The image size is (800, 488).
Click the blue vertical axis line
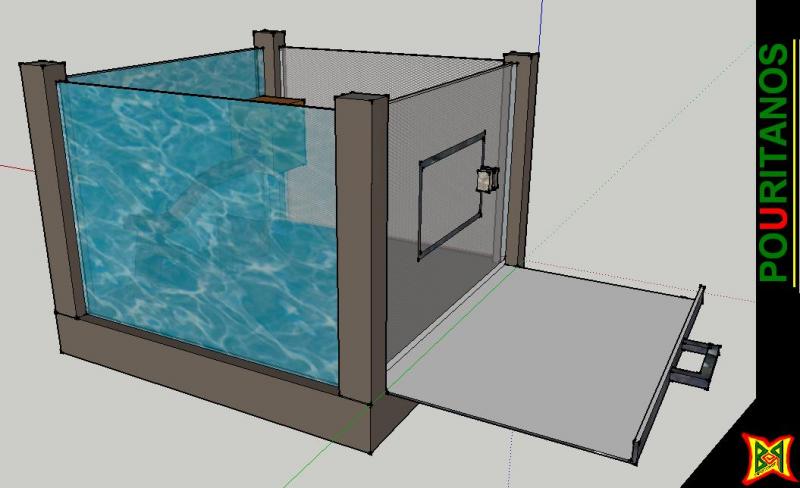pos(541,25)
